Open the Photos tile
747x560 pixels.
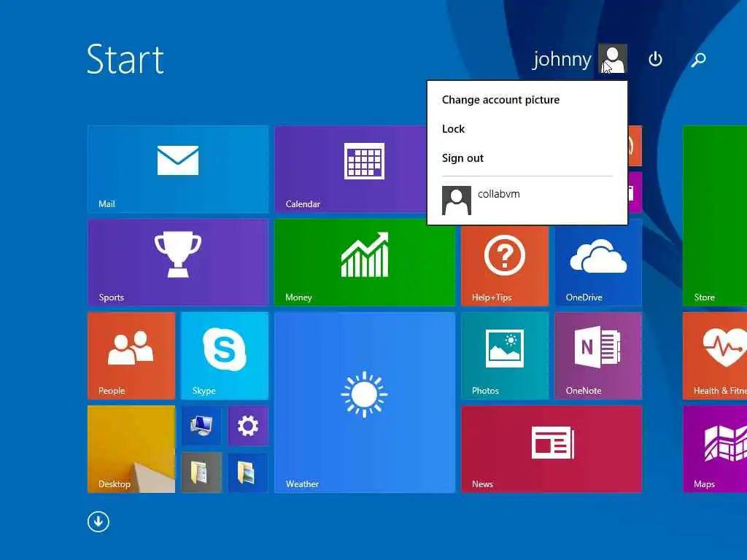coord(505,356)
